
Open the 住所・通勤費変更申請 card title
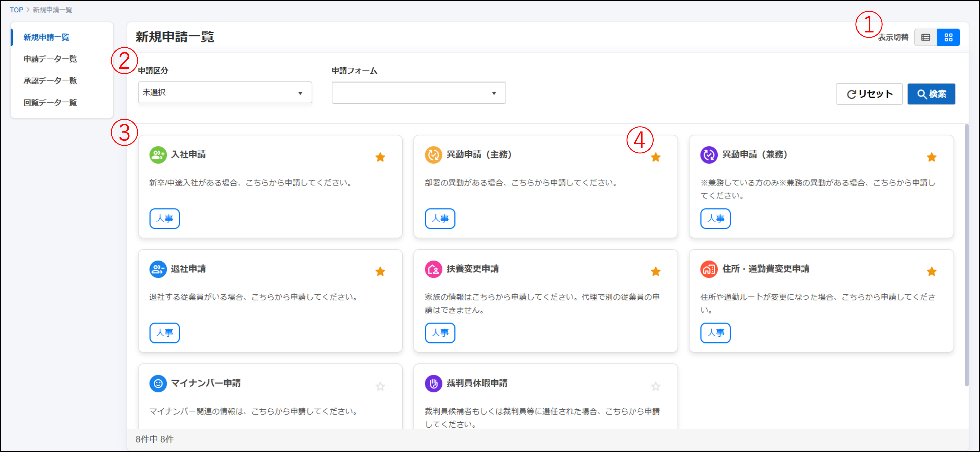(x=765, y=269)
